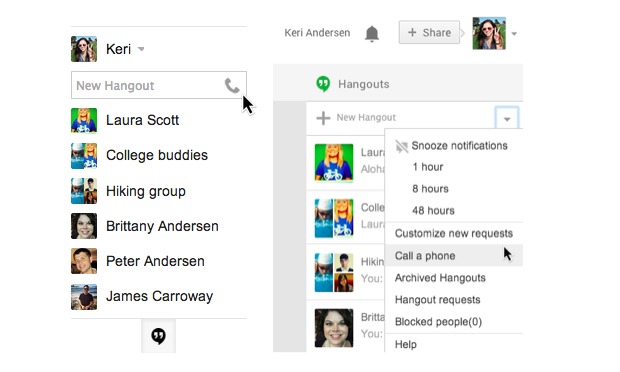Snooze notifications for 48 hours
The height and width of the screenshot is (372, 620).
pos(433,210)
